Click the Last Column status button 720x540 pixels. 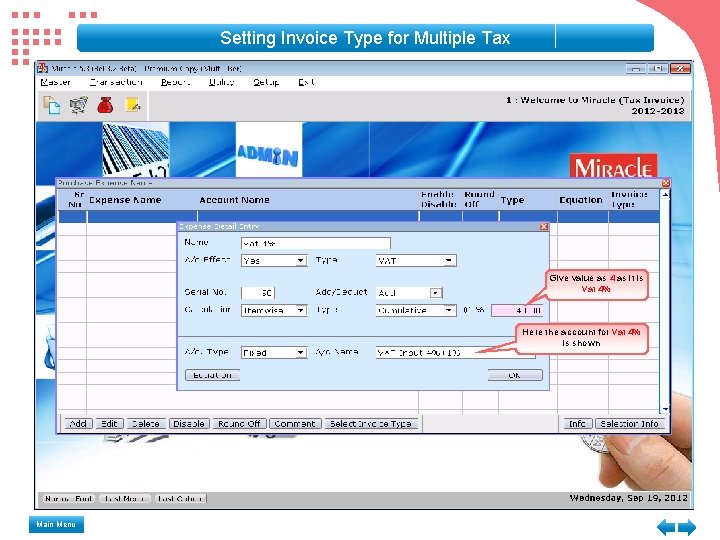180,499
